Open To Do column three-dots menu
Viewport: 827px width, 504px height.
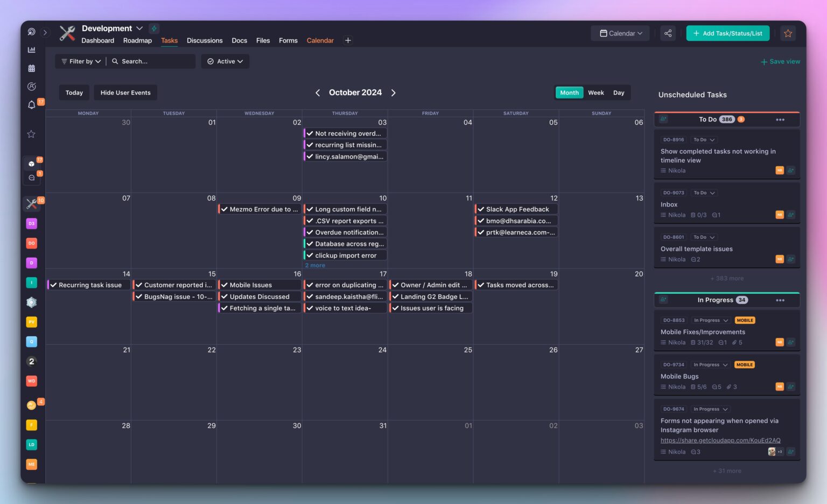pos(780,119)
